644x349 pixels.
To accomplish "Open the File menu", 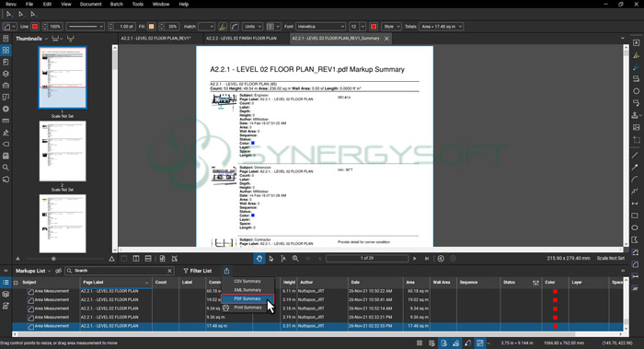I will click(x=29, y=4).
